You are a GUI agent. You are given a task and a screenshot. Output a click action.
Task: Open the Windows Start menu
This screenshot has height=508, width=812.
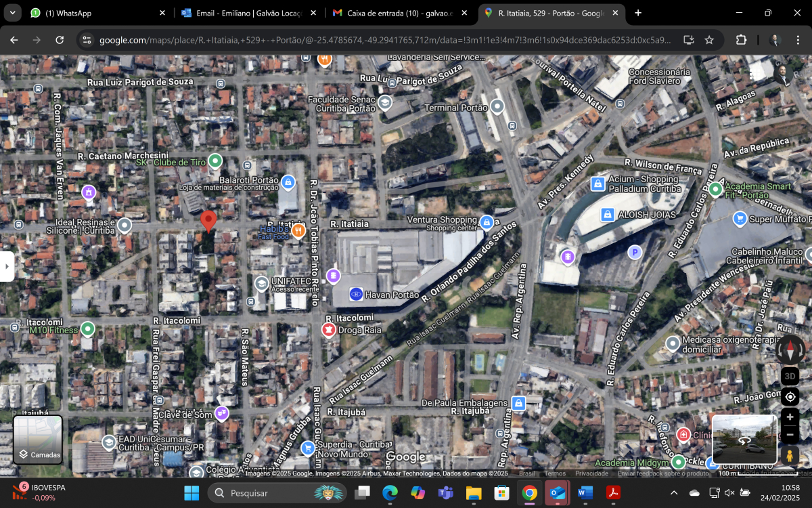pyautogui.click(x=191, y=492)
